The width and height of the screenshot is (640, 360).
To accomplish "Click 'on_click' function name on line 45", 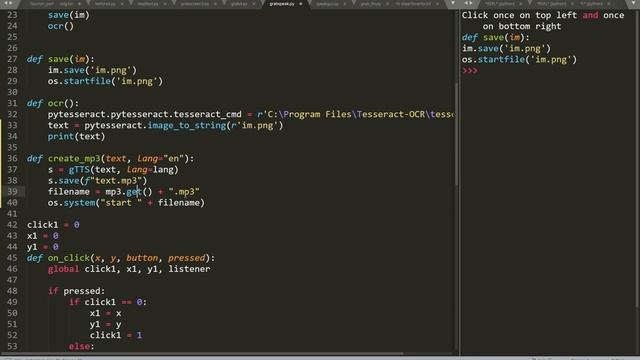I will point(69,258).
